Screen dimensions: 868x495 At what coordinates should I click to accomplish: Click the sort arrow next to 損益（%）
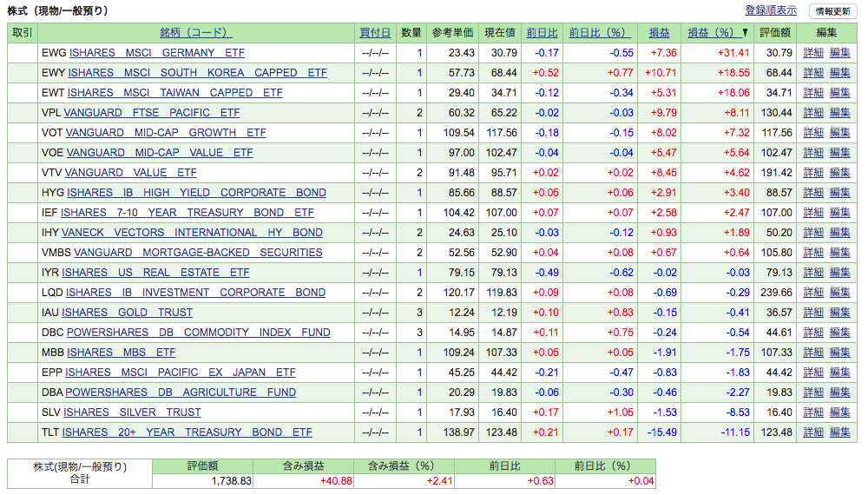[x=745, y=33]
